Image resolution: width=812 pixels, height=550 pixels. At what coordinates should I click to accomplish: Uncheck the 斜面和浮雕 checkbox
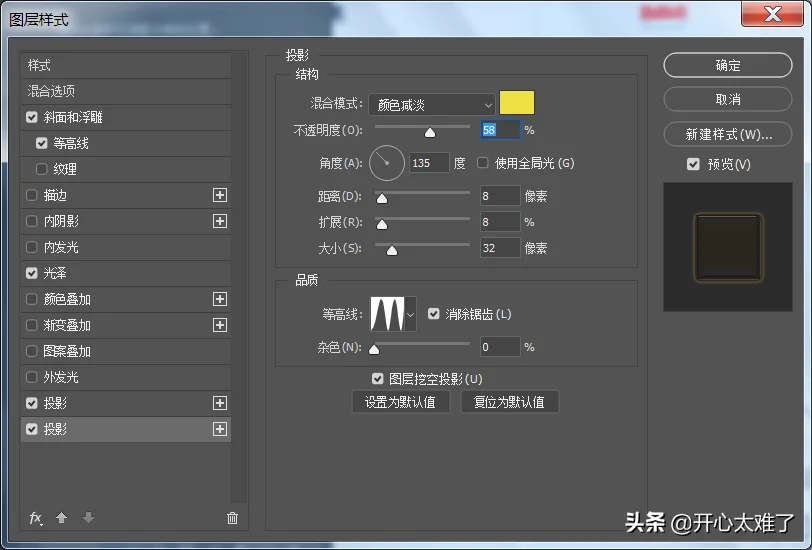click(x=32, y=117)
